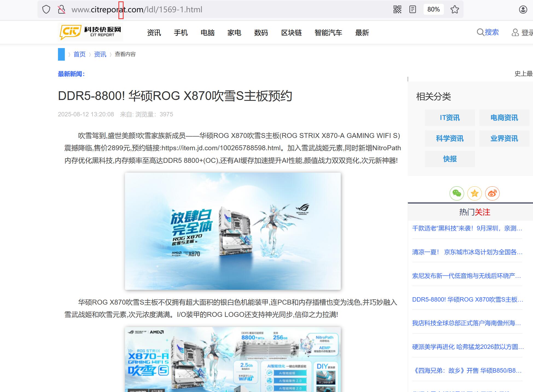Click the IT资讯 category button
Image resolution: width=533 pixels, height=392 pixels.
click(x=450, y=118)
